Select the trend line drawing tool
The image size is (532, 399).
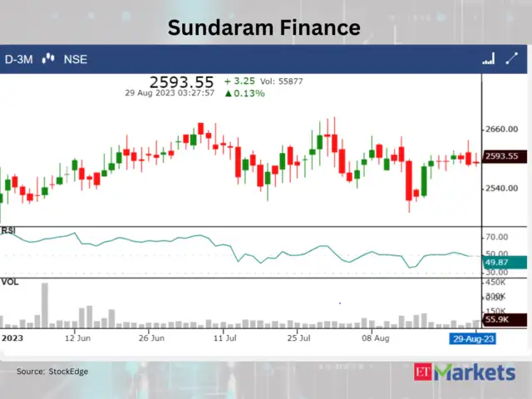click(510, 59)
